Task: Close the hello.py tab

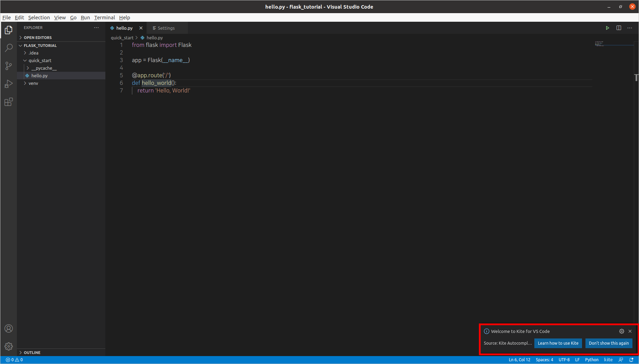Action: pyautogui.click(x=141, y=28)
